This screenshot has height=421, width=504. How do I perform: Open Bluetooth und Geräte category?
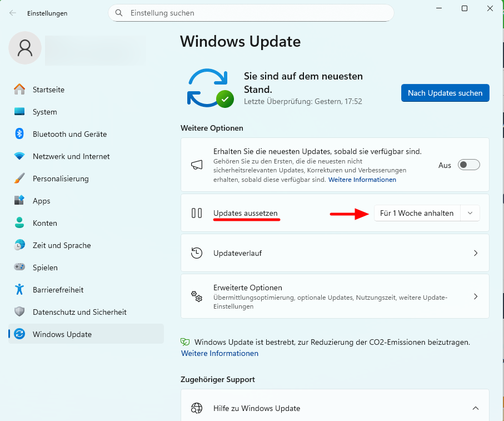point(86,134)
